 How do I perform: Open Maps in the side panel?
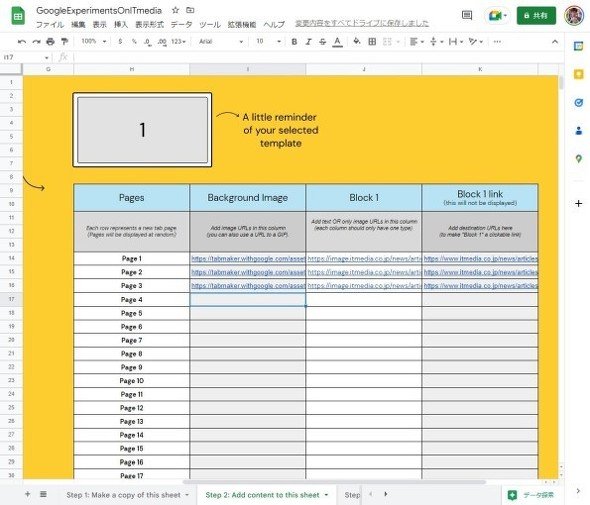[578, 159]
